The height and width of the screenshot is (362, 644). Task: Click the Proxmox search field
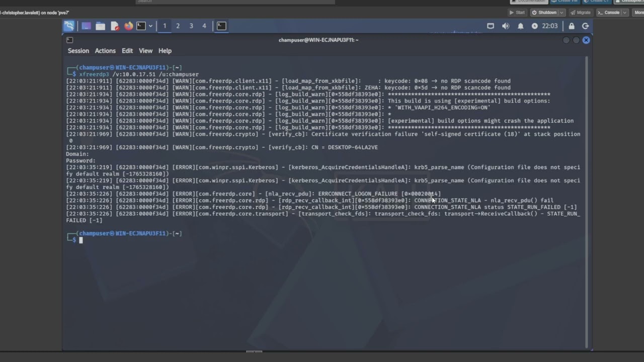click(x=235, y=2)
